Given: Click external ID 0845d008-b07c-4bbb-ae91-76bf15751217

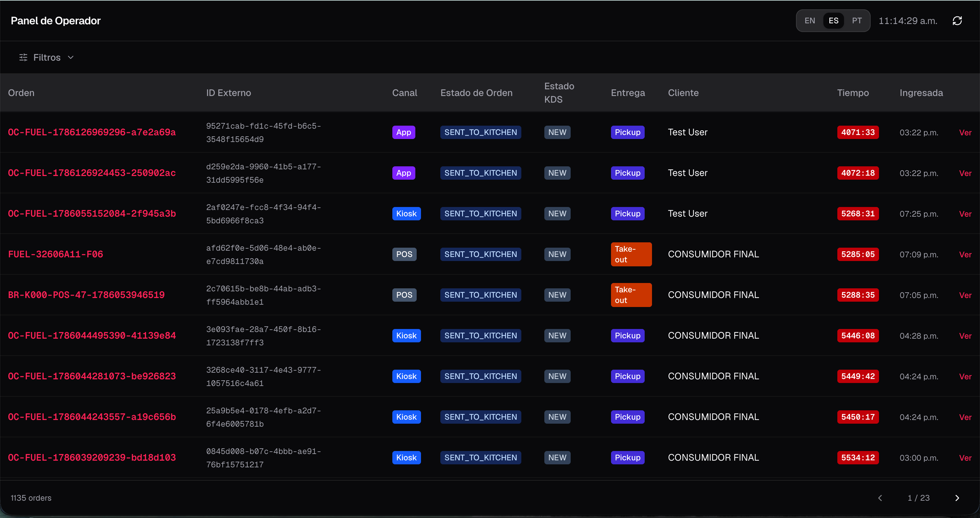Looking at the screenshot, I should tap(264, 458).
